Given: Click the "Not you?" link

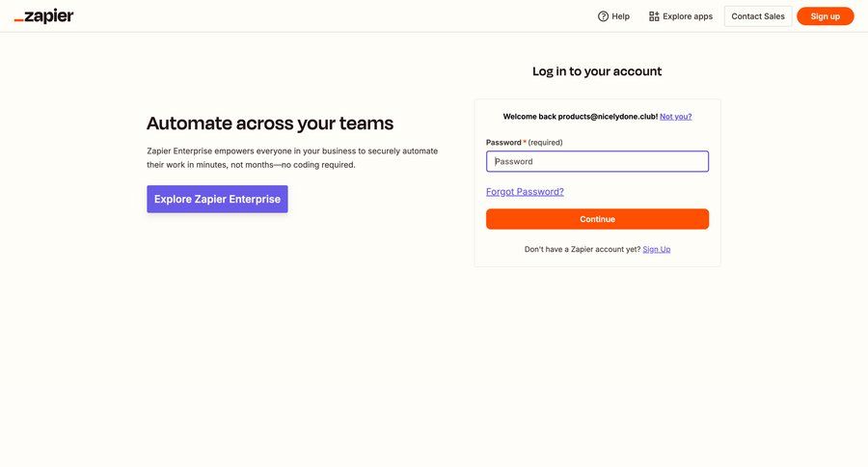Looking at the screenshot, I should tap(675, 117).
